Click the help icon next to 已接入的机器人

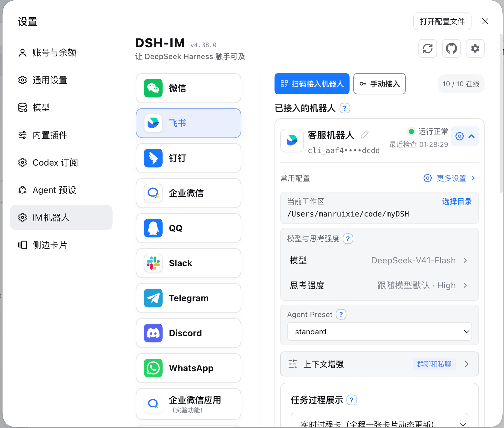(345, 108)
